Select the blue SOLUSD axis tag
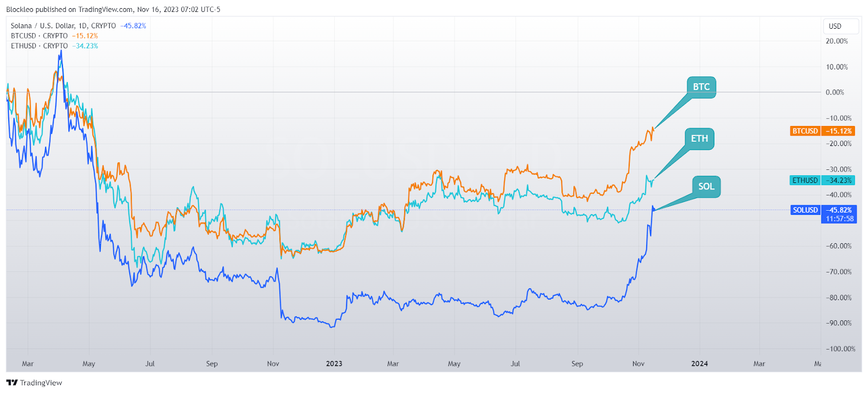The image size is (868, 393). coord(805,210)
